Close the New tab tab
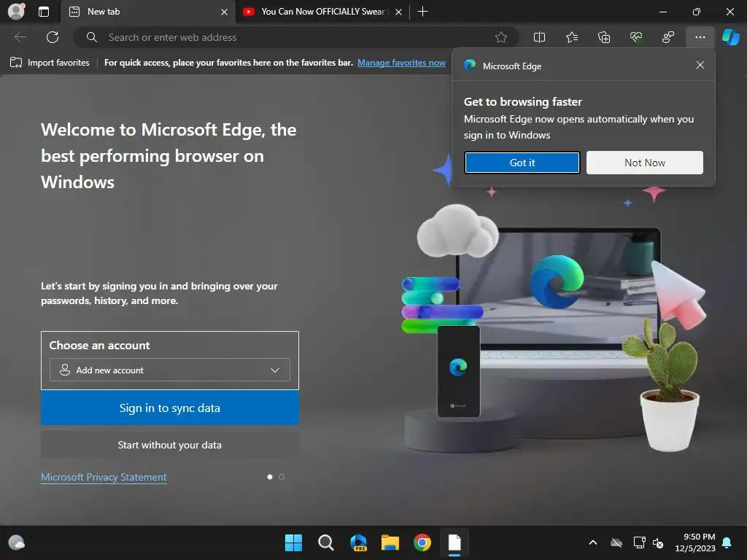The height and width of the screenshot is (560, 747). (x=224, y=12)
